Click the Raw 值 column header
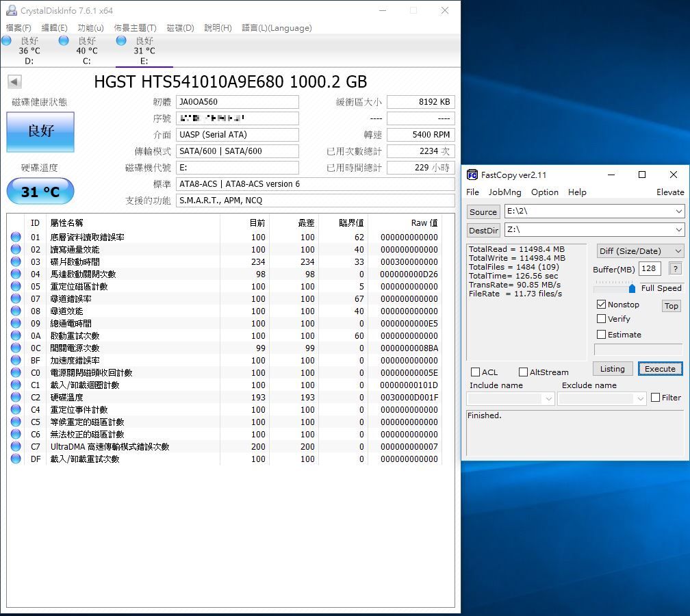This screenshot has height=616, width=690. coord(424,223)
